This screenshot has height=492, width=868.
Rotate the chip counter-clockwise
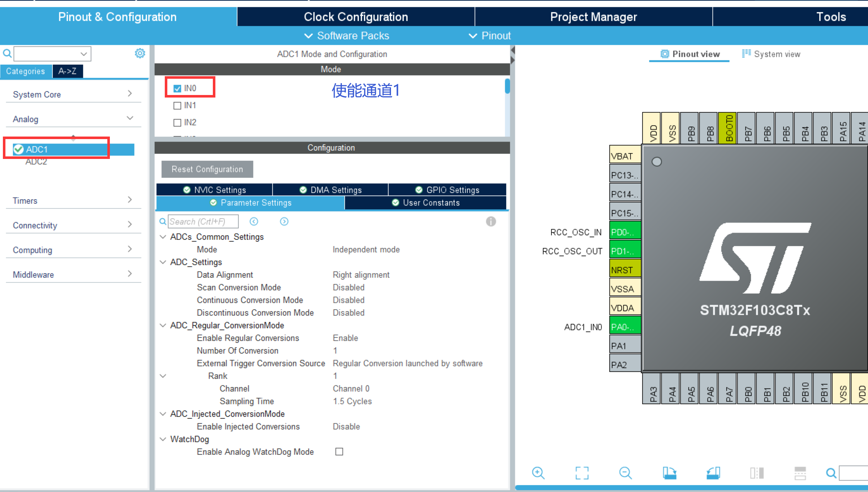712,472
